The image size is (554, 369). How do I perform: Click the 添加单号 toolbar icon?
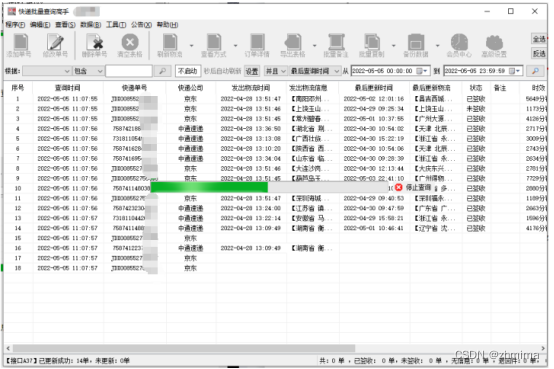(20, 43)
